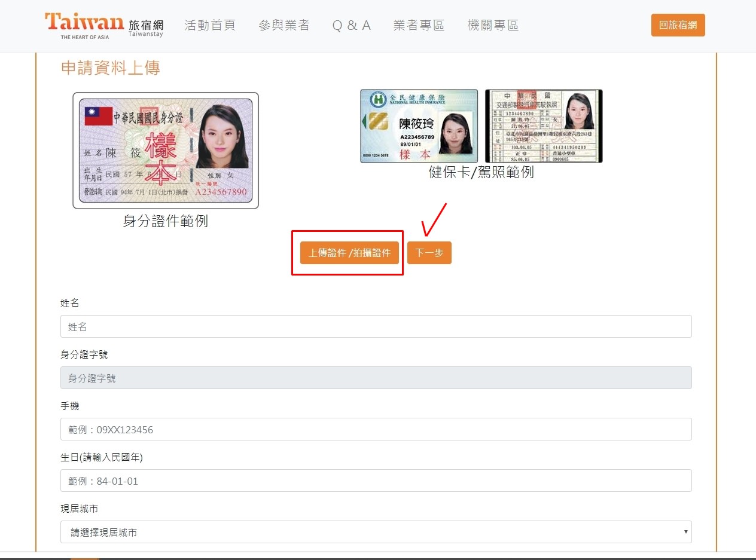Click the driver's license sample image

pyautogui.click(x=543, y=126)
